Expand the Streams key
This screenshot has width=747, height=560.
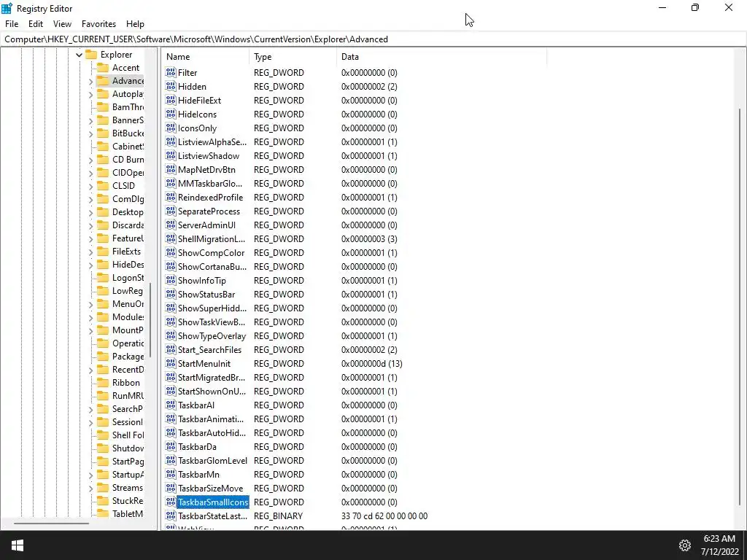coord(90,488)
